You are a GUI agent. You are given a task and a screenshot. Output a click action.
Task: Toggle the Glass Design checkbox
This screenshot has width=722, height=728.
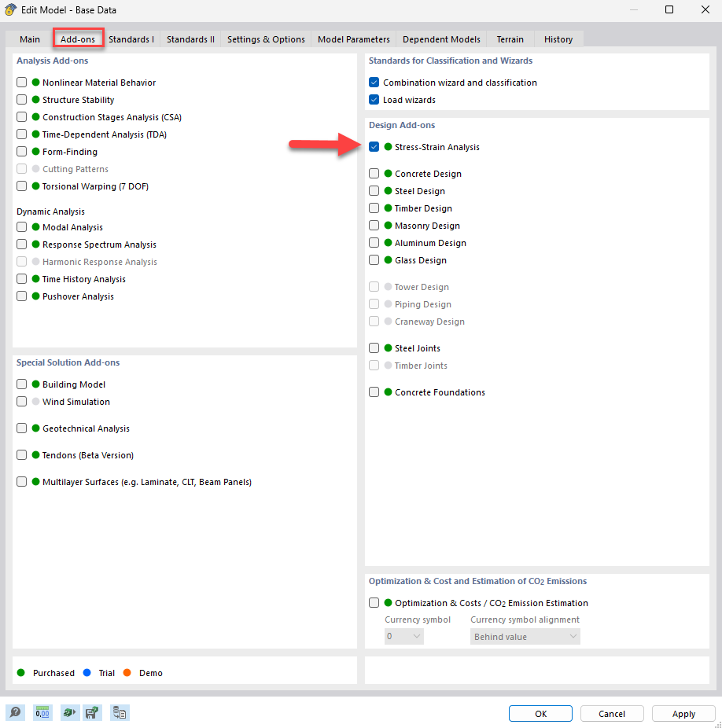click(374, 260)
